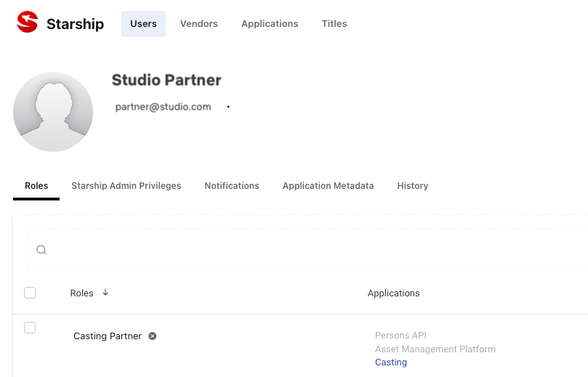Click the Starship logo icon
The width and height of the screenshot is (588, 377).
point(27,23)
